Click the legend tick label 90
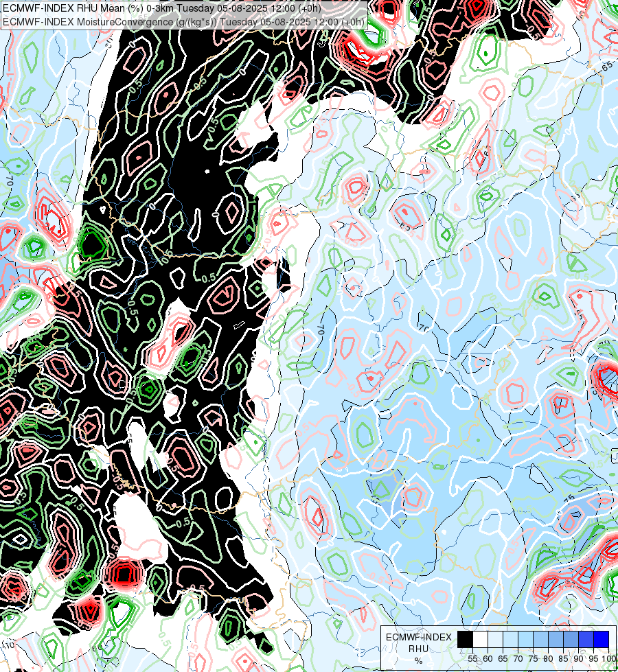 (x=578, y=659)
